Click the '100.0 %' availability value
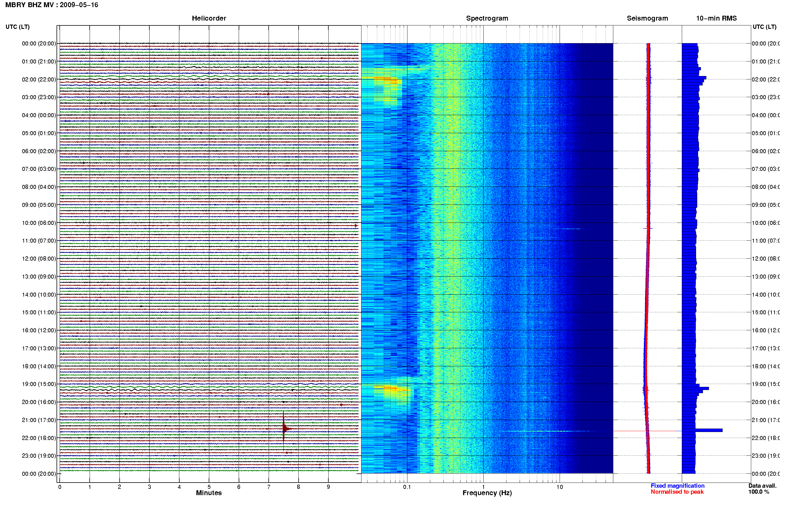This screenshot has width=812, height=508. click(x=759, y=492)
